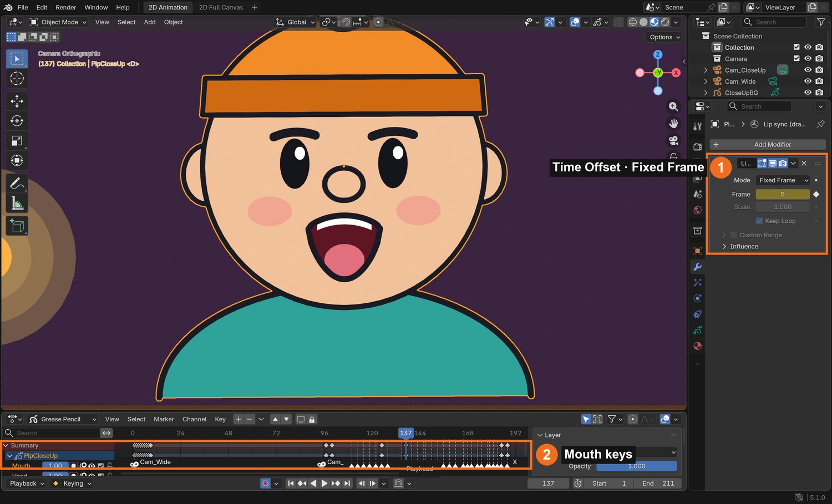This screenshot has width=832, height=504.
Task: Enable auto keying record button
Action: coord(266,483)
